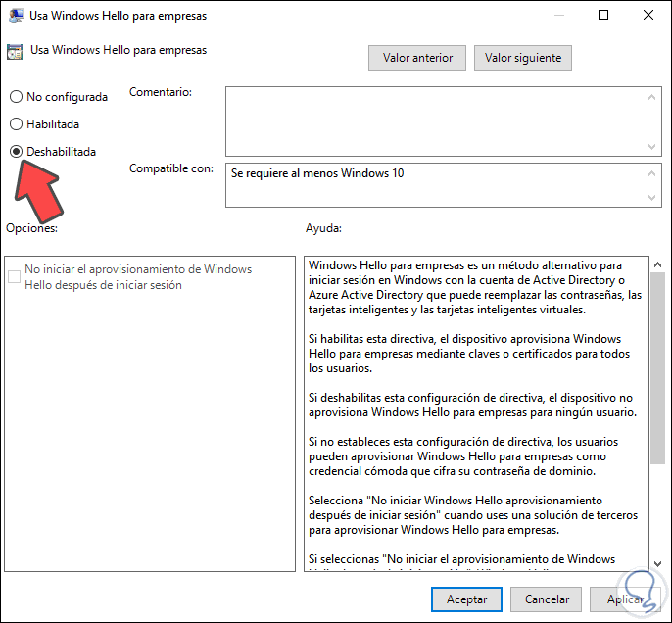
Task: Confirm with the Aceptar button
Action: point(466,599)
